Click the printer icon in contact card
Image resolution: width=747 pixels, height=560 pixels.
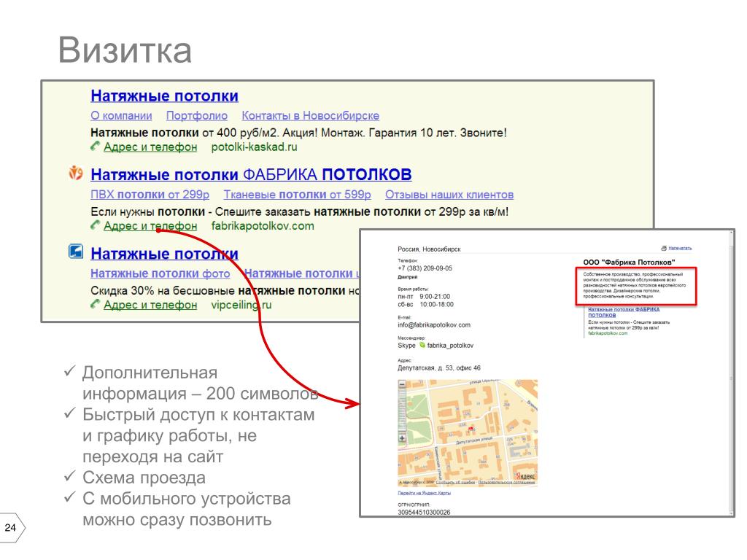pyautogui.click(x=664, y=248)
